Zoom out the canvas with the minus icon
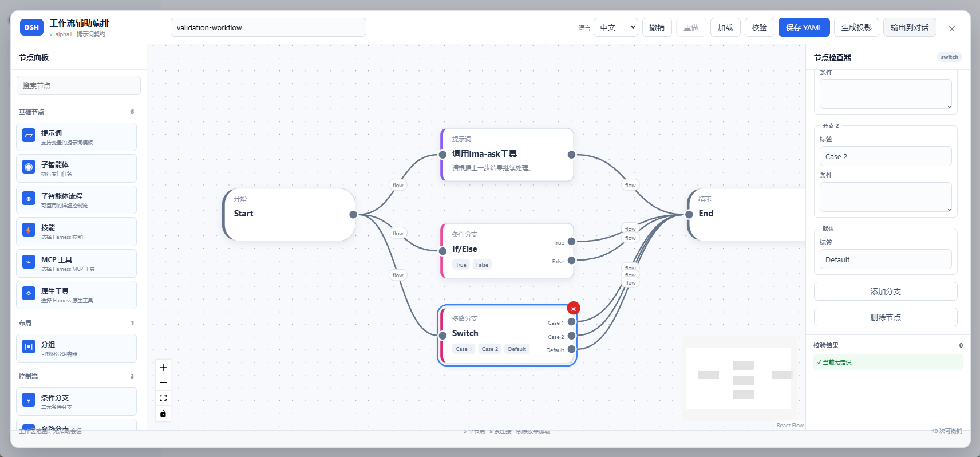 pos(163,383)
